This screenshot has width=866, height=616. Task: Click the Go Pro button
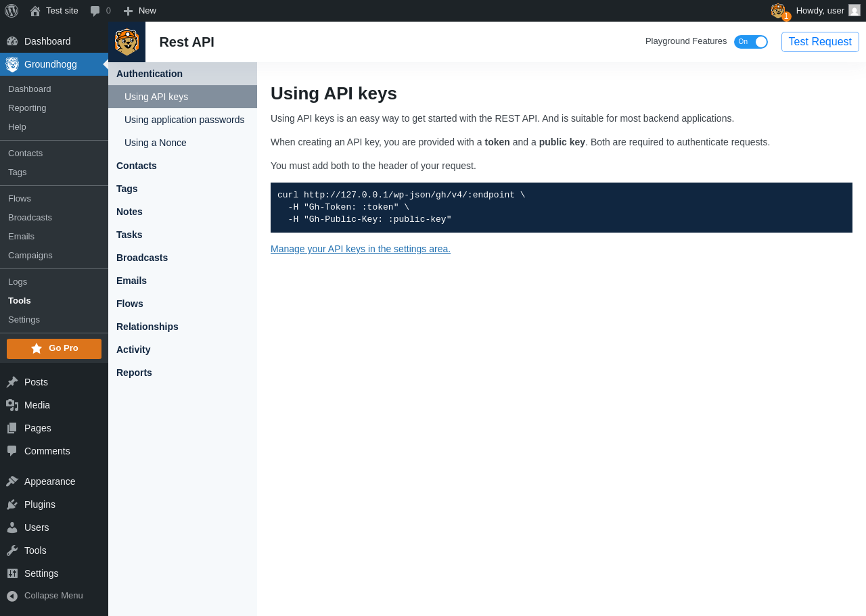tap(54, 348)
